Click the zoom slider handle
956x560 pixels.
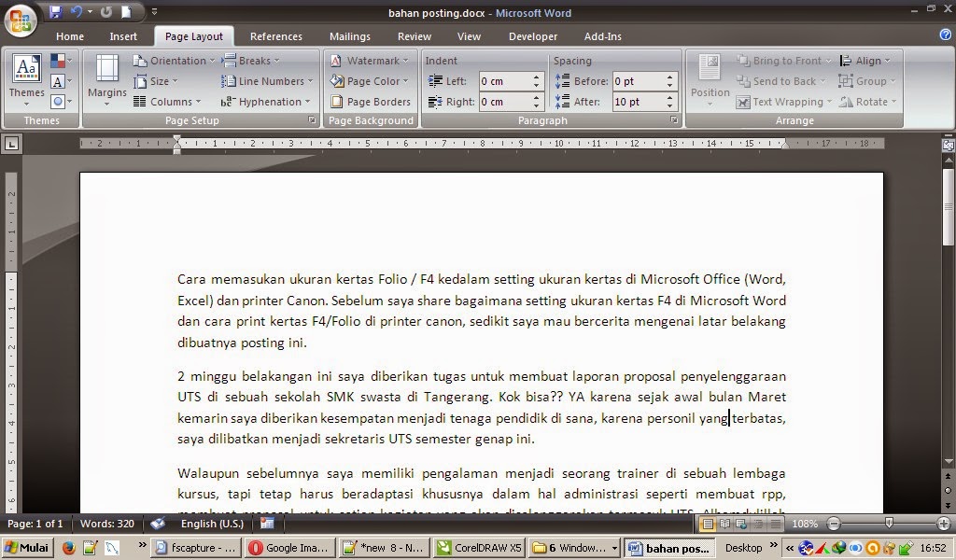click(889, 523)
